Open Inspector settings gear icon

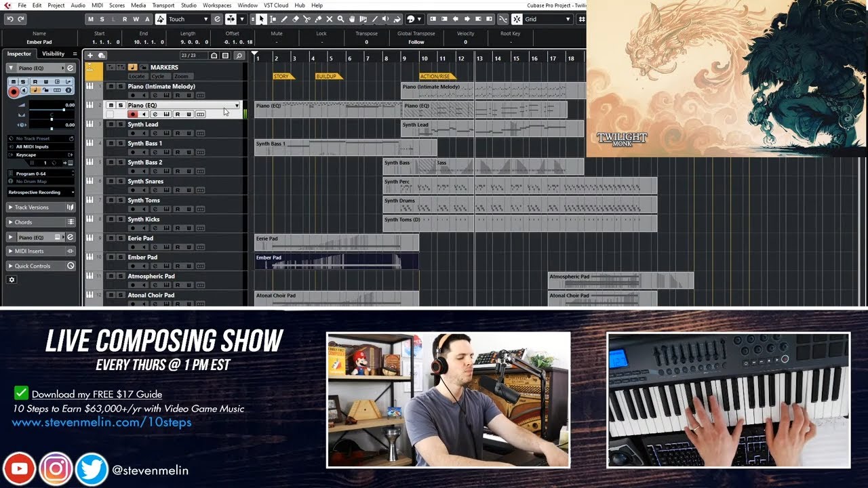[12, 279]
